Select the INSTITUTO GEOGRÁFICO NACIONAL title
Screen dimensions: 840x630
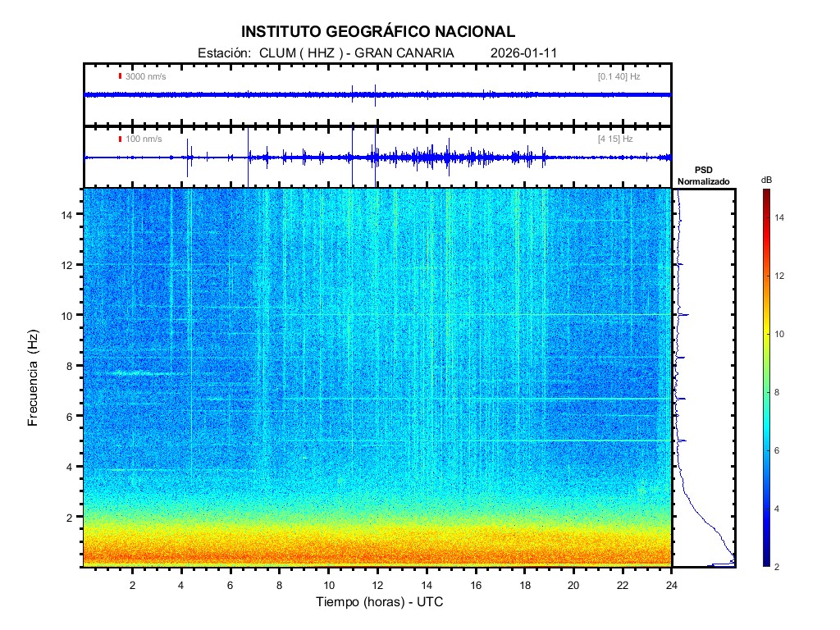(x=378, y=32)
